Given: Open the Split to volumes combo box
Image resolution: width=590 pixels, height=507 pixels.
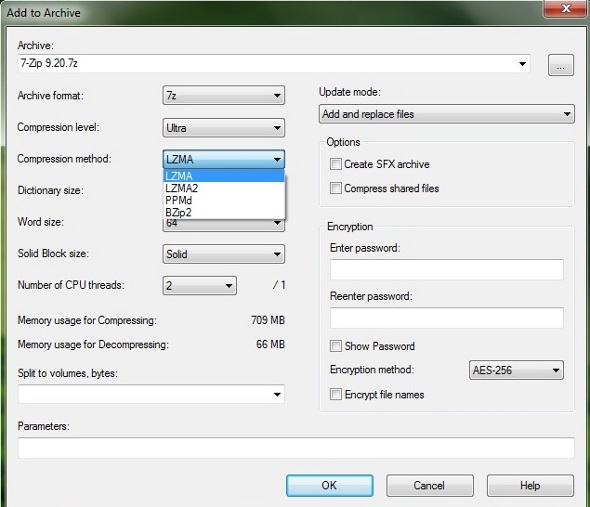Looking at the screenshot, I should (x=277, y=394).
